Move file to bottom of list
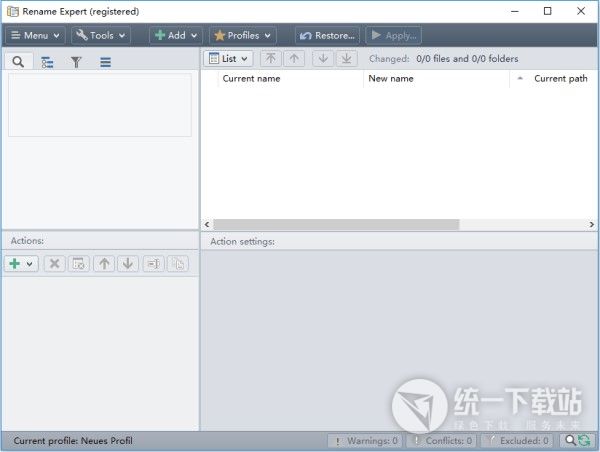 pos(346,59)
